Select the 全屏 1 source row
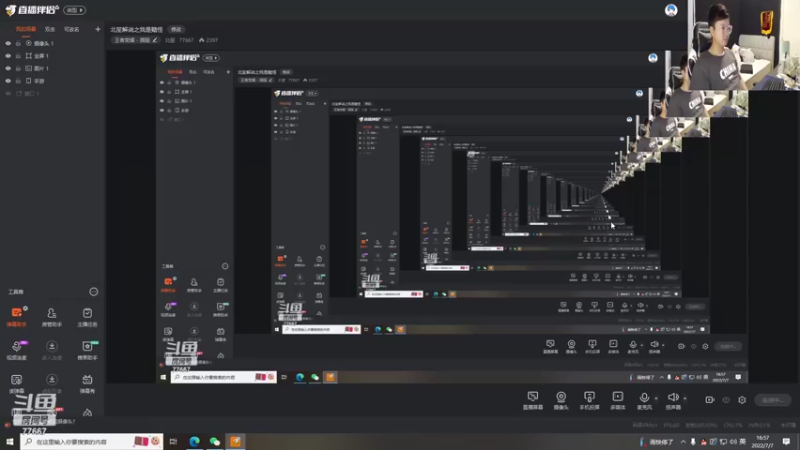The width and height of the screenshot is (800, 450). point(53,56)
